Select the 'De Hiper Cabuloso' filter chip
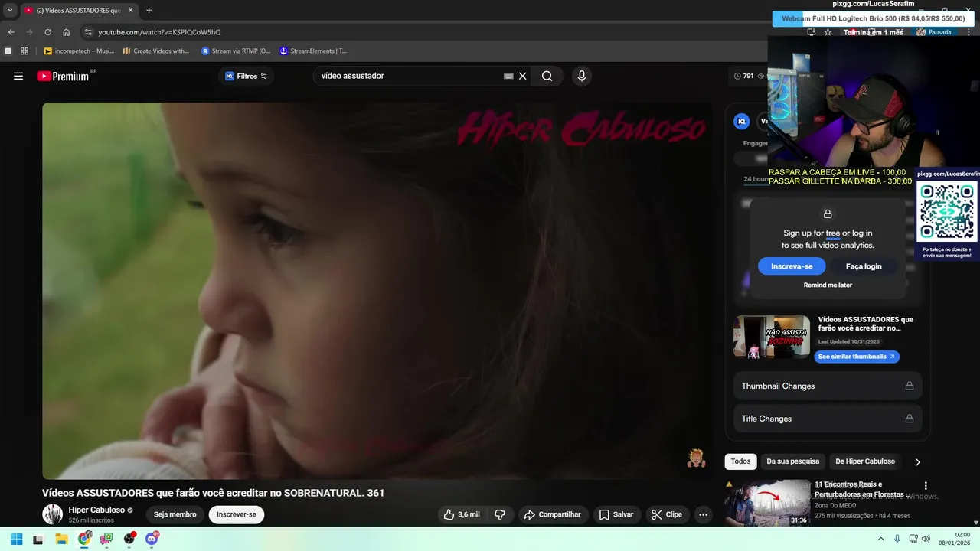The image size is (980, 551). [864, 461]
